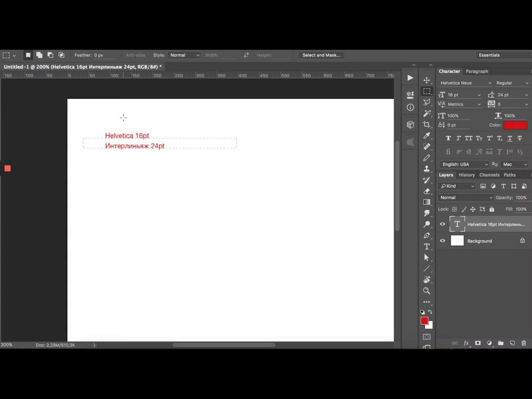Image resolution: width=532 pixels, height=399 pixels.
Task: Select the Dodge tool
Action: point(426,224)
